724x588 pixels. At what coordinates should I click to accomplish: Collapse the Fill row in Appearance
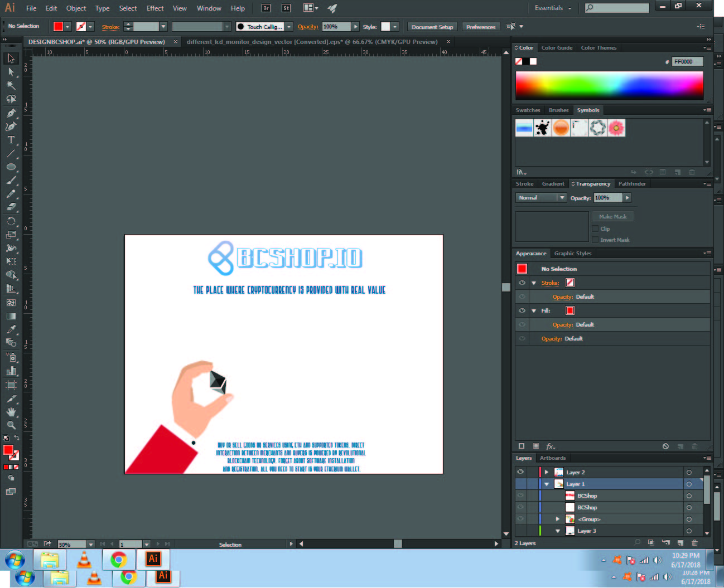pos(534,311)
